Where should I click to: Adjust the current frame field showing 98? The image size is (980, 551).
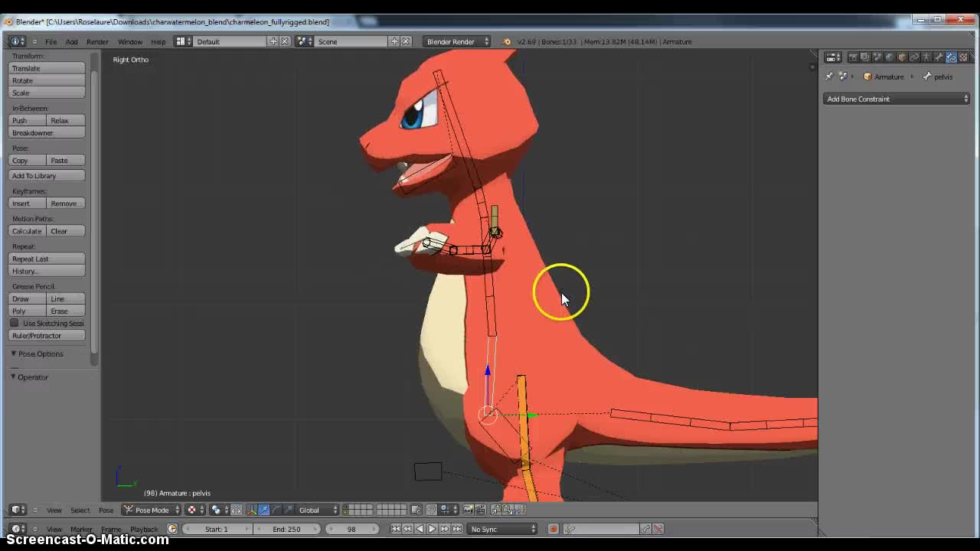coord(351,529)
